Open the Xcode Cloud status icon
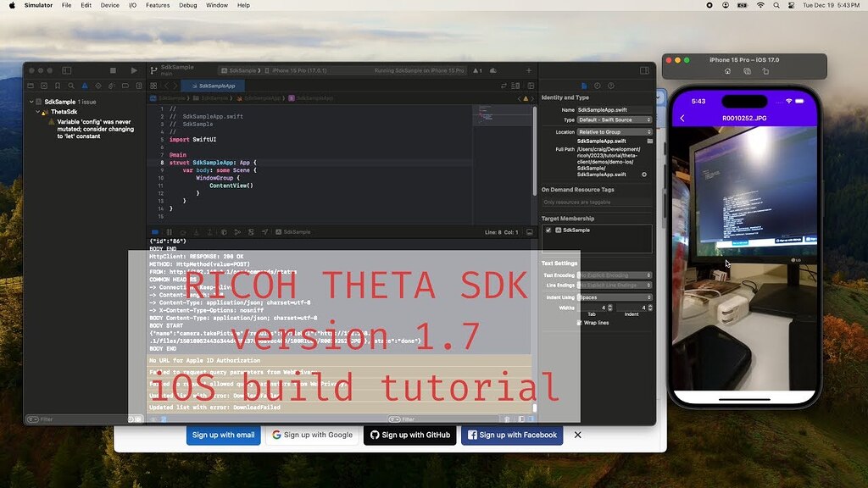The width and height of the screenshot is (868, 488). pos(493,70)
